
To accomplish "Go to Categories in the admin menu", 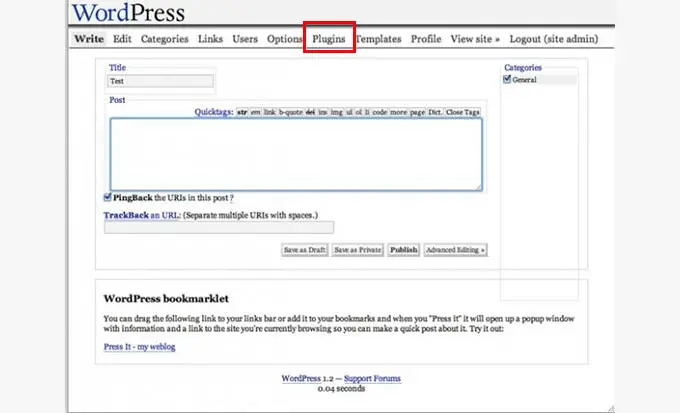I will pyautogui.click(x=164, y=39).
